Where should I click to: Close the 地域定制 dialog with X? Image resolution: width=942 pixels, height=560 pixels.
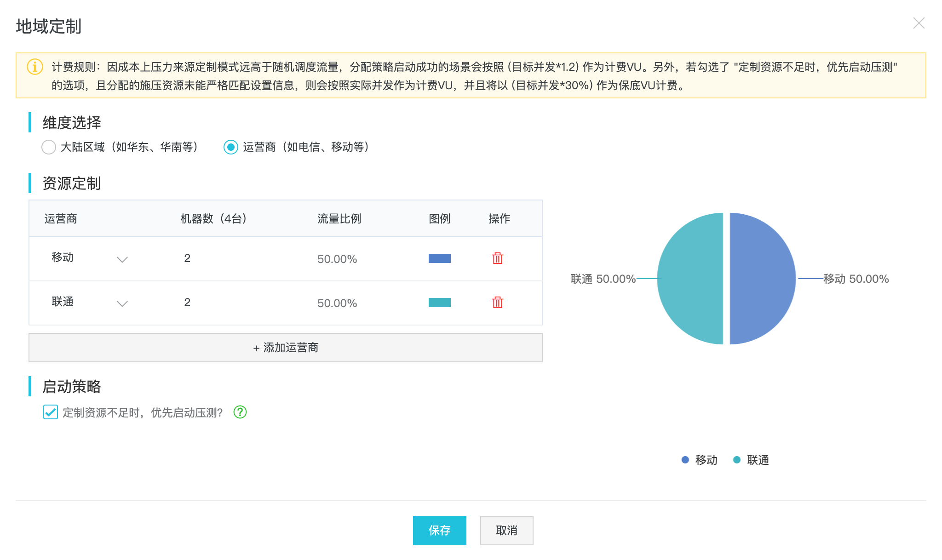[919, 23]
